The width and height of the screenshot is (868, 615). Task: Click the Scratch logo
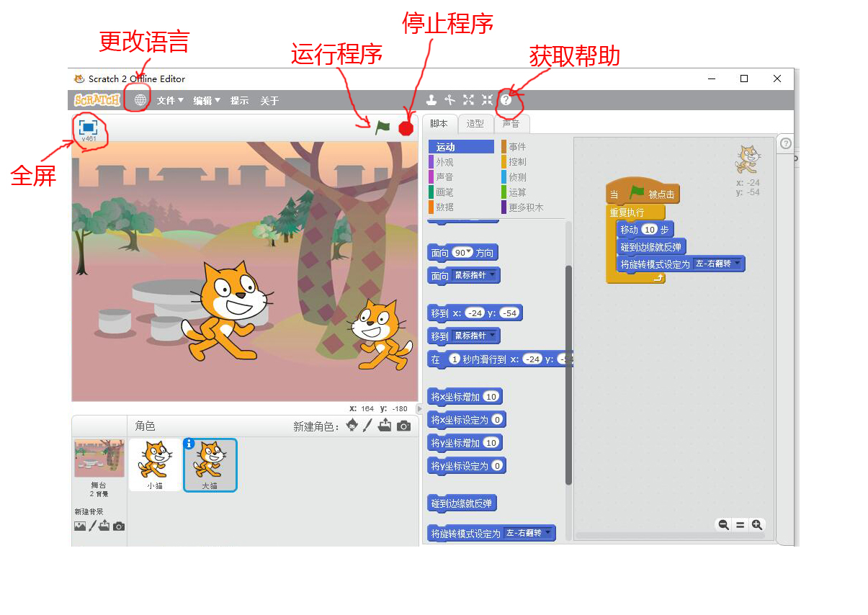[97, 100]
